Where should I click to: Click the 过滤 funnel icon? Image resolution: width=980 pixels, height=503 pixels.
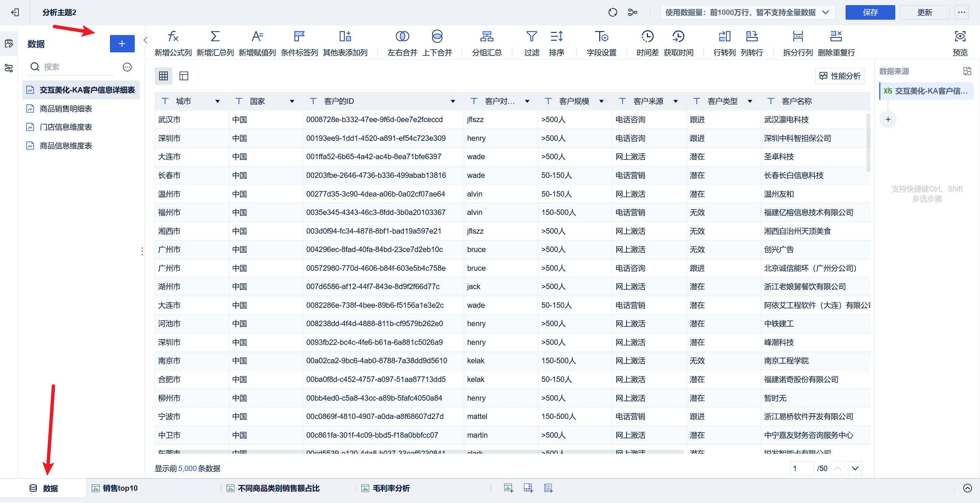[x=532, y=36]
